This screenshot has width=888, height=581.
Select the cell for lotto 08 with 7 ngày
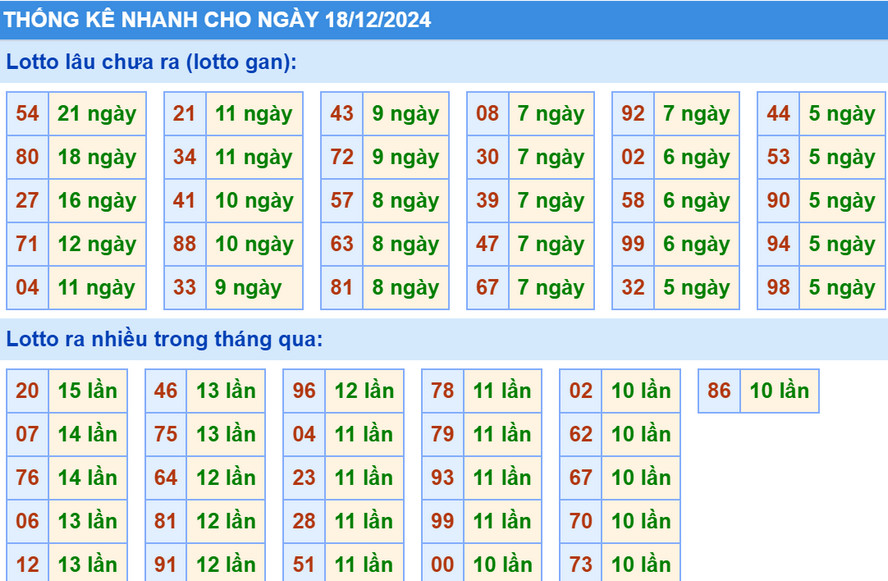(x=530, y=113)
